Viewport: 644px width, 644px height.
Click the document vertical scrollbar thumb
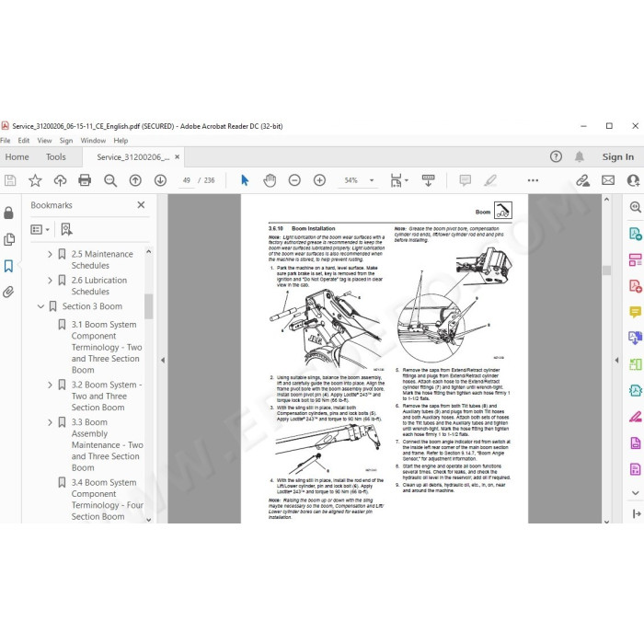point(606,270)
